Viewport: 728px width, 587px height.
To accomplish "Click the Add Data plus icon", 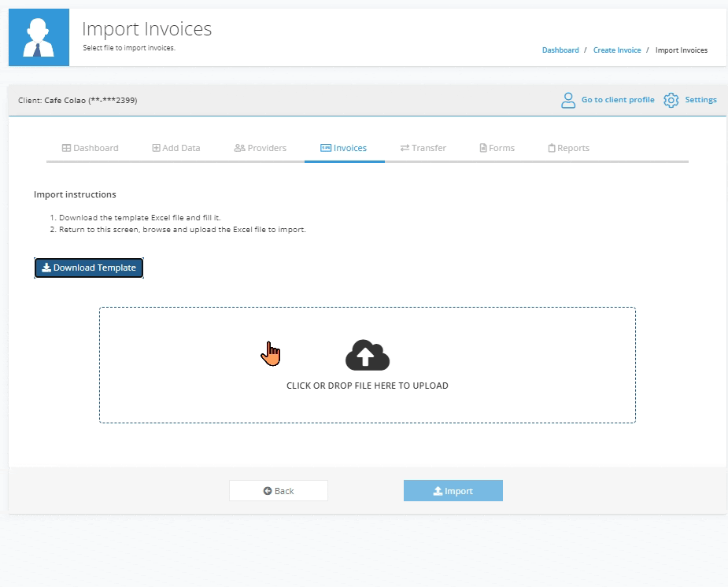I will point(156,148).
